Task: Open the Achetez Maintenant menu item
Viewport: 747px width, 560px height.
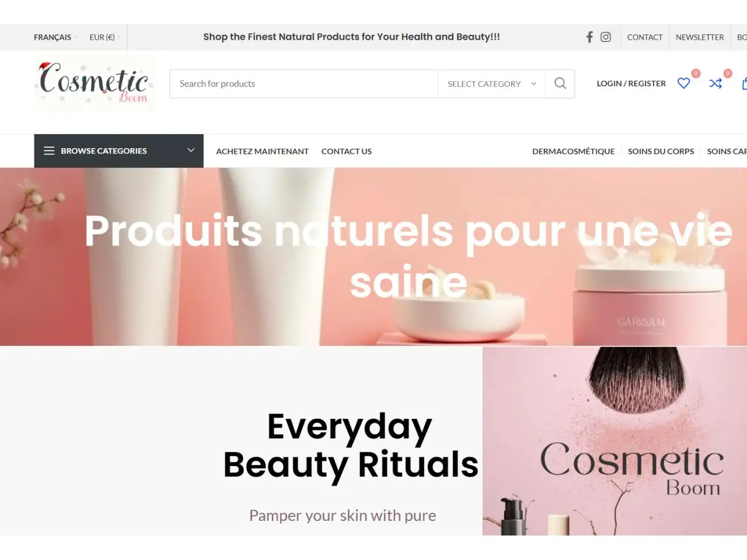Action: [262, 151]
